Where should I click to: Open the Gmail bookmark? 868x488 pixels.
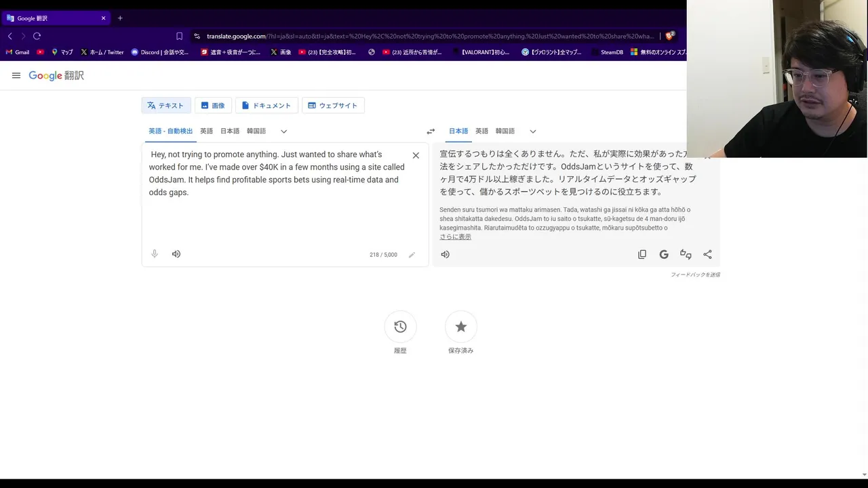[x=18, y=52]
